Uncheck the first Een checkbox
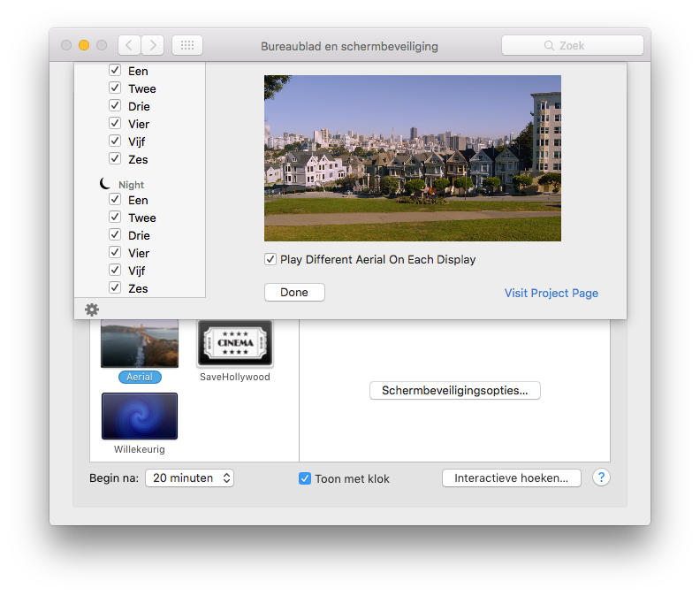Image resolution: width=700 pixels, height=596 pixels. (x=115, y=70)
